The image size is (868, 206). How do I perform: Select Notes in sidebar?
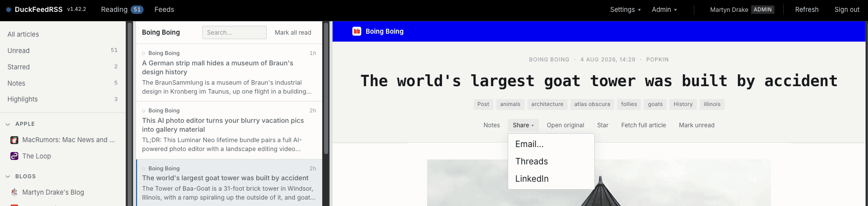[x=62, y=83]
